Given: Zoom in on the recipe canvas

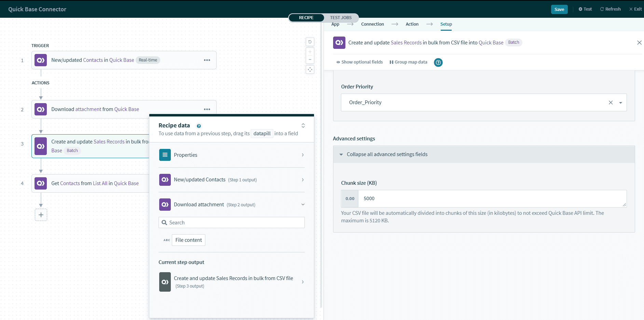Looking at the screenshot, I should click(310, 52).
